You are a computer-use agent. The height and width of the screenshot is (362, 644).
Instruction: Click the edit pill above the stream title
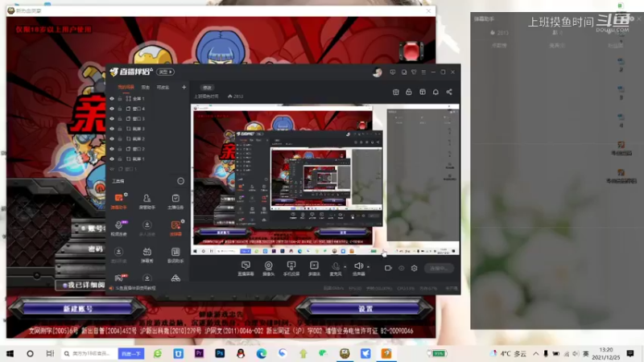point(207,88)
